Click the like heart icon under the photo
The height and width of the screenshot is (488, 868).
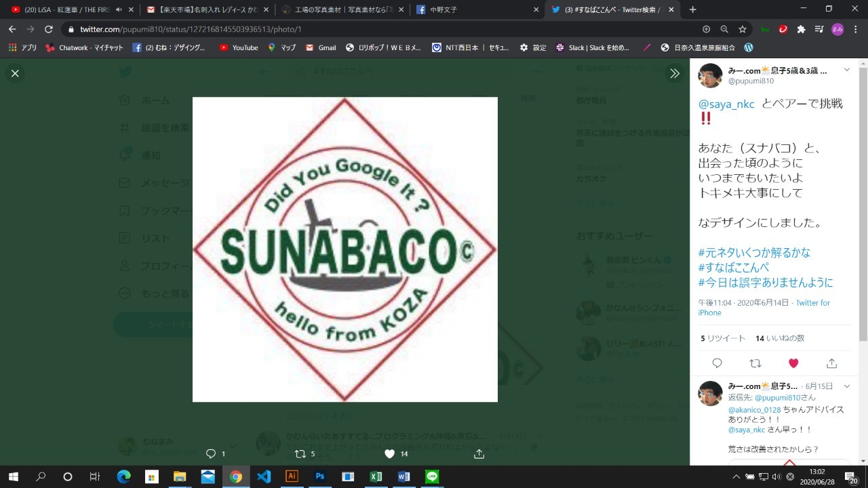click(390, 454)
